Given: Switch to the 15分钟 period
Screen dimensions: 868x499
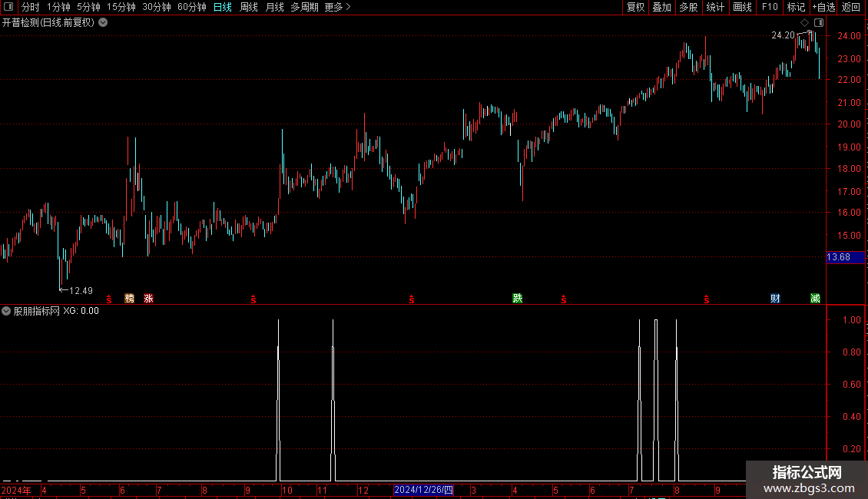Looking at the screenshot, I should coord(121,7).
